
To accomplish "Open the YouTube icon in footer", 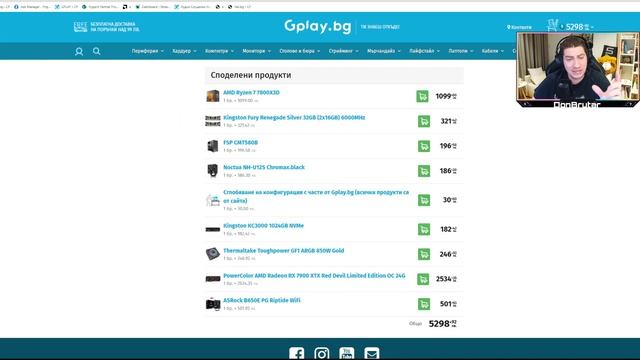I will (x=347, y=353).
